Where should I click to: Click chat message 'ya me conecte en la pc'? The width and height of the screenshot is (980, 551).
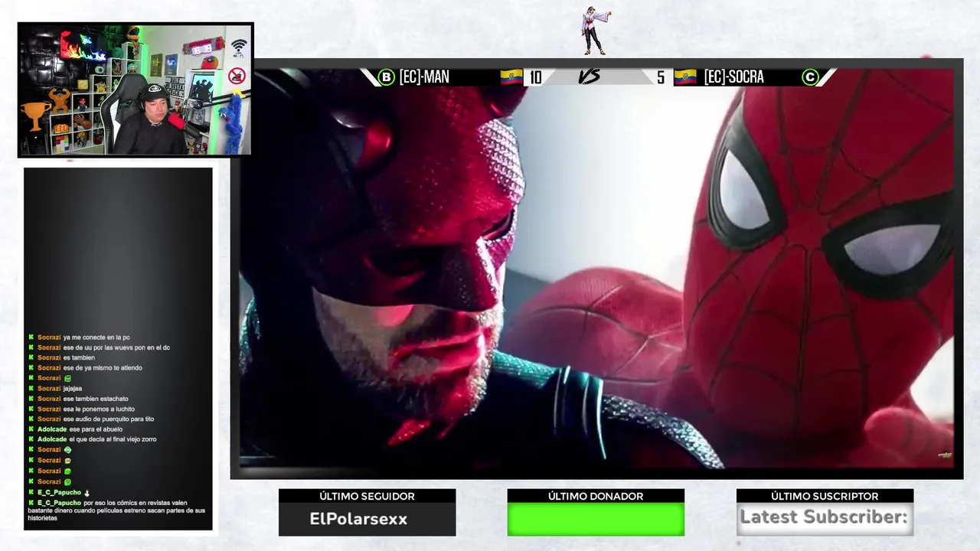point(96,337)
